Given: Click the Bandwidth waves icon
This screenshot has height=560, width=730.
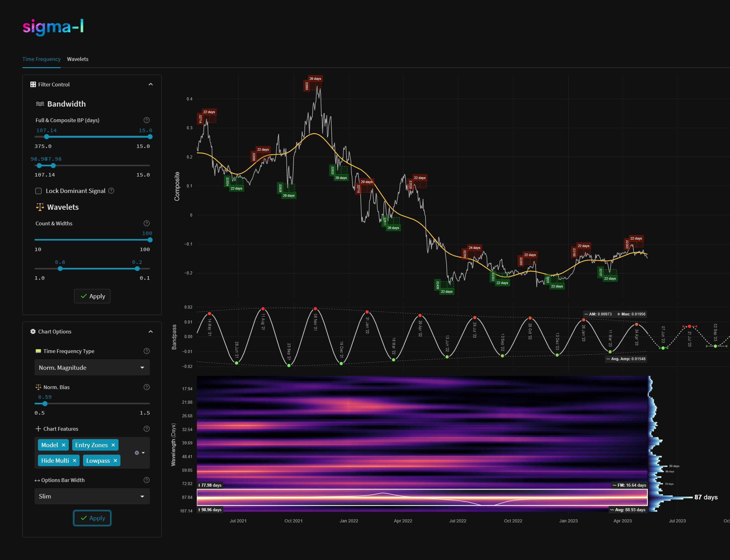Looking at the screenshot, I should click(40, 104).
